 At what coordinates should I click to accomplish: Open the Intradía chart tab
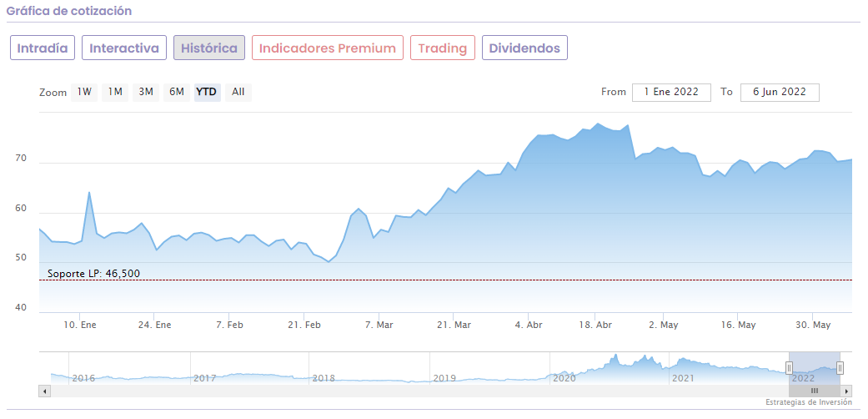click(43, 48)
